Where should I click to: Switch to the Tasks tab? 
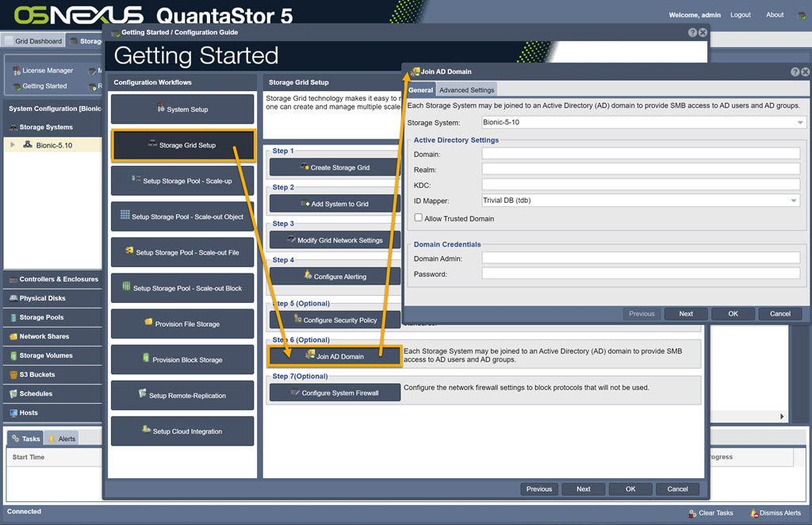25,439
